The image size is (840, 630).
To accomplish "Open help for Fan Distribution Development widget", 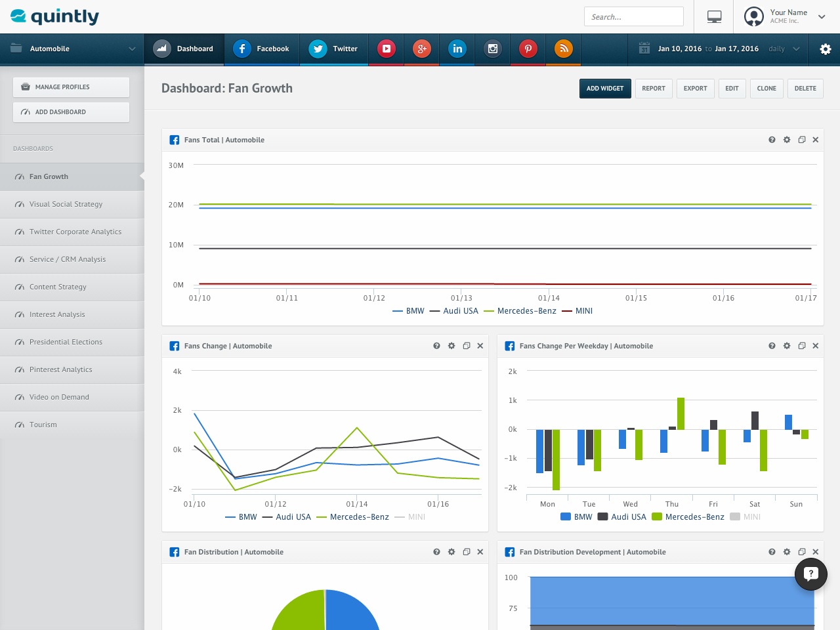I will point(772,552).
